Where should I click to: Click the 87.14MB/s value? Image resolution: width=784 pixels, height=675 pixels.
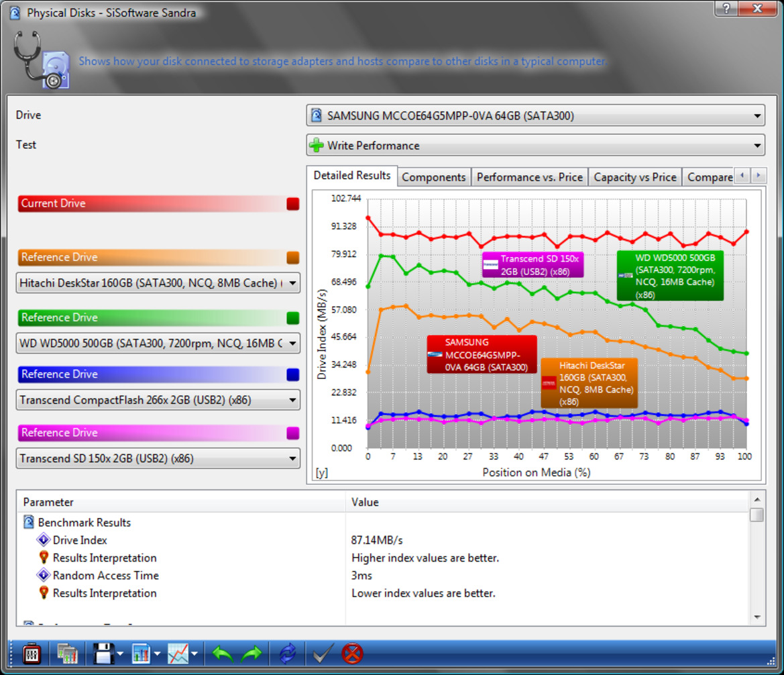pos(377,540)
